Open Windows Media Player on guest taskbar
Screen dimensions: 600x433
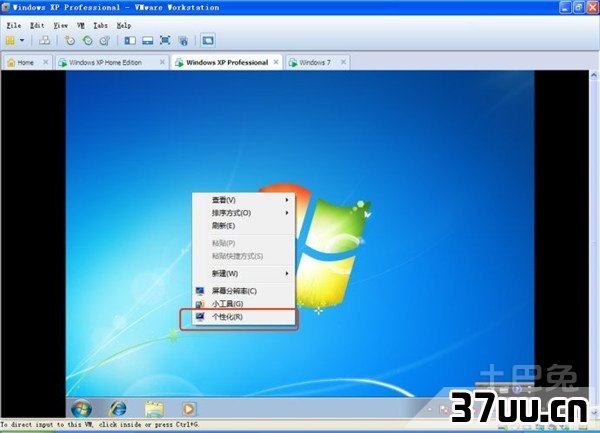click(188, 409)
